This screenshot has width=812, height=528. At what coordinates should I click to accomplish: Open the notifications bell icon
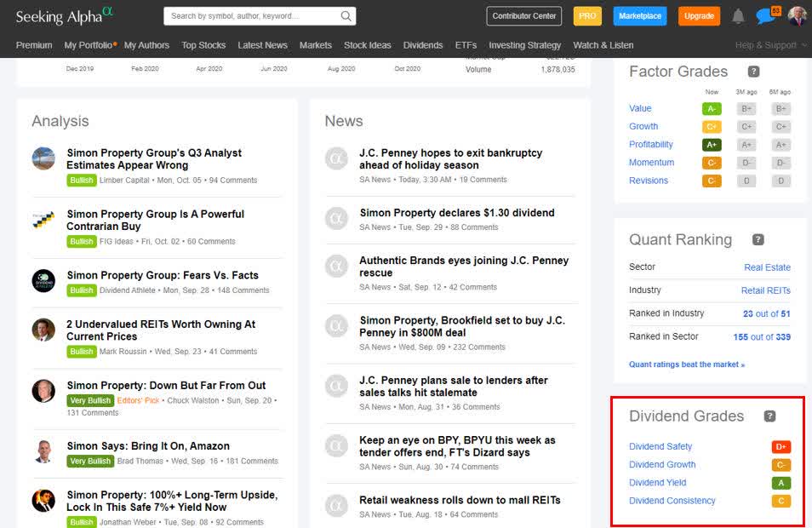[738, 16]
